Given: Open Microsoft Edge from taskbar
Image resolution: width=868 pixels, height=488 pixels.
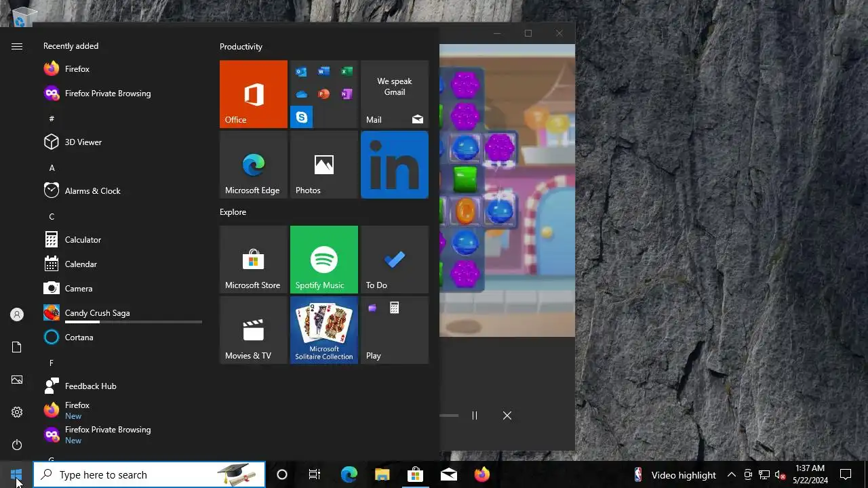Looking at the screenshot, I should tap(349, 474).
